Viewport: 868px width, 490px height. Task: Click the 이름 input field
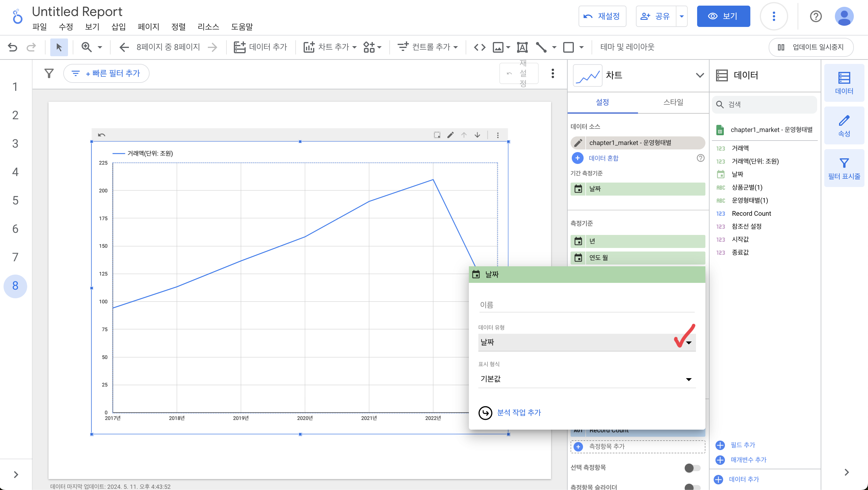586,305
